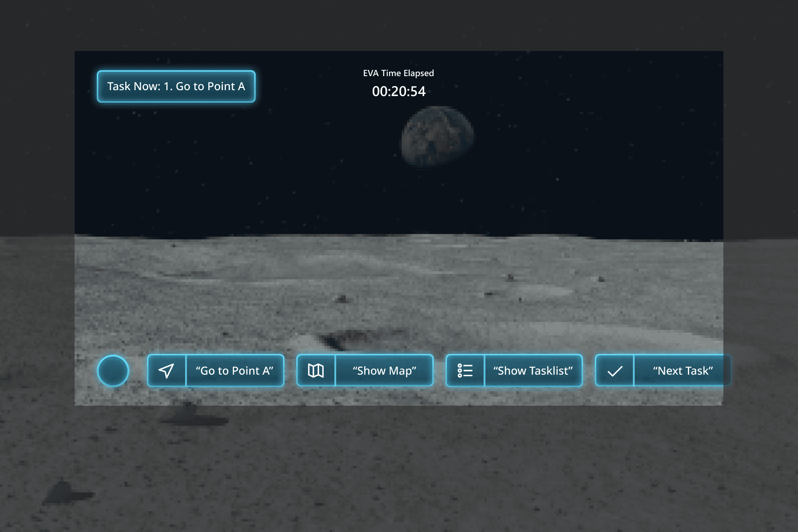This screenshot has height=532, width=798.
Task: Click the 00:20:54 elapsed timer readout
Action: coord(399,91)
